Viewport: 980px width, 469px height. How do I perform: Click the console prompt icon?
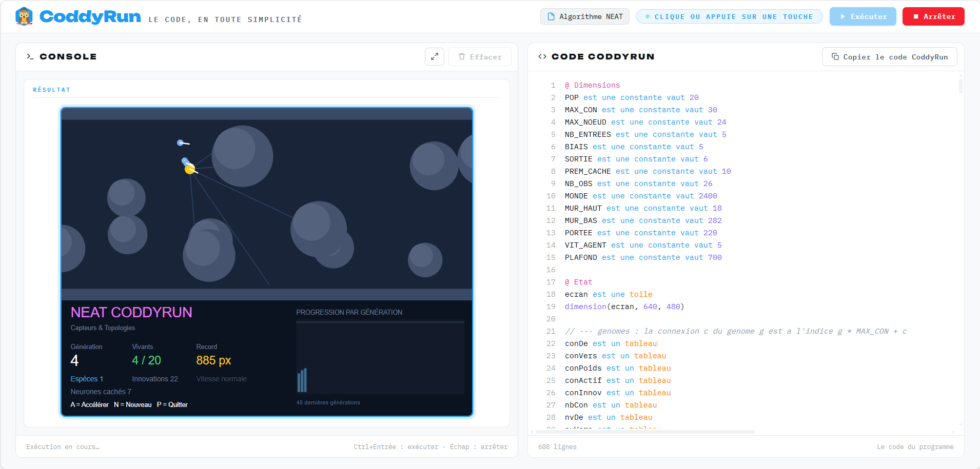pos(30,56)
